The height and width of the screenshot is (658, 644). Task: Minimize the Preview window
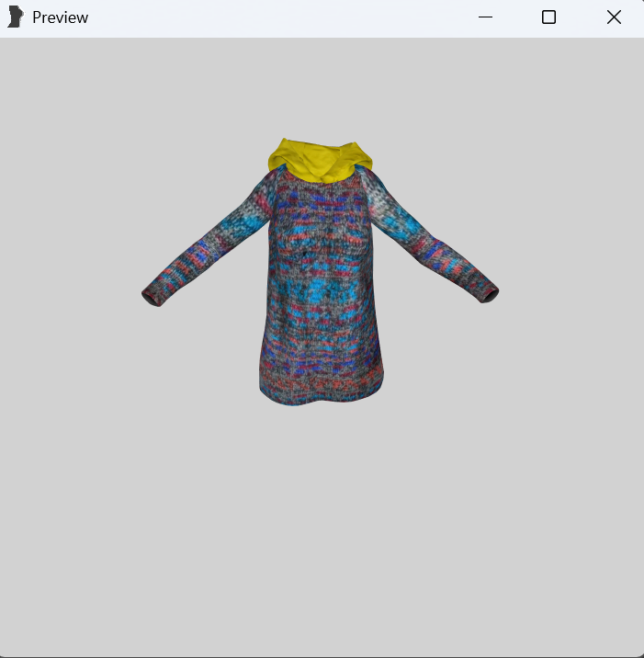pos(485,17)
